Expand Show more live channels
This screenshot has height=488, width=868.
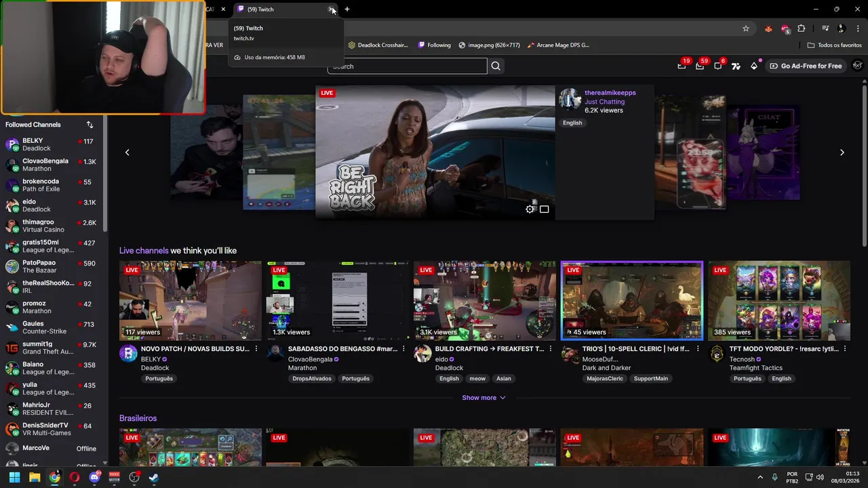click(x=484, y=398)
